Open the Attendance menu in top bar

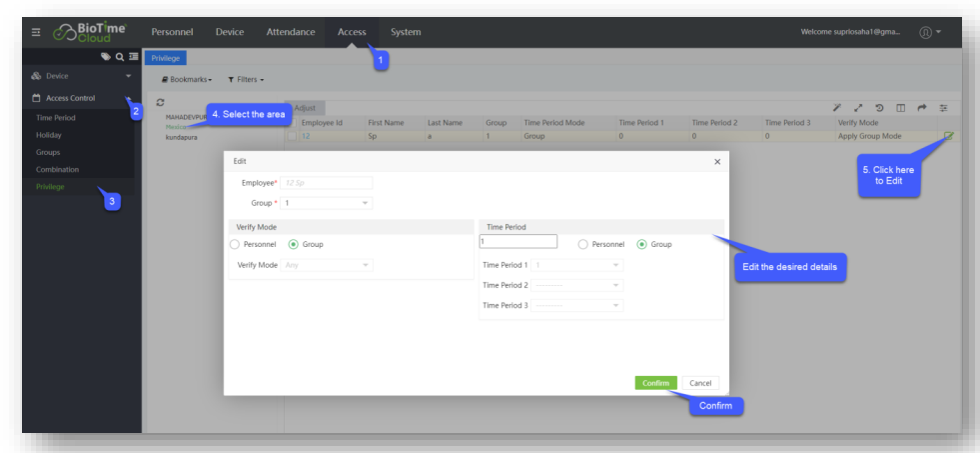coord(291,32)
